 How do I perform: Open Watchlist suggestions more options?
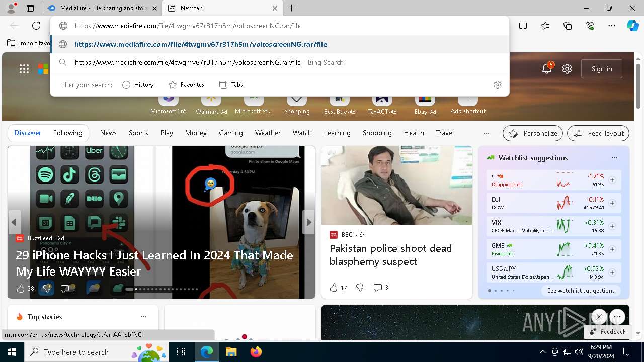pos(614,158)
